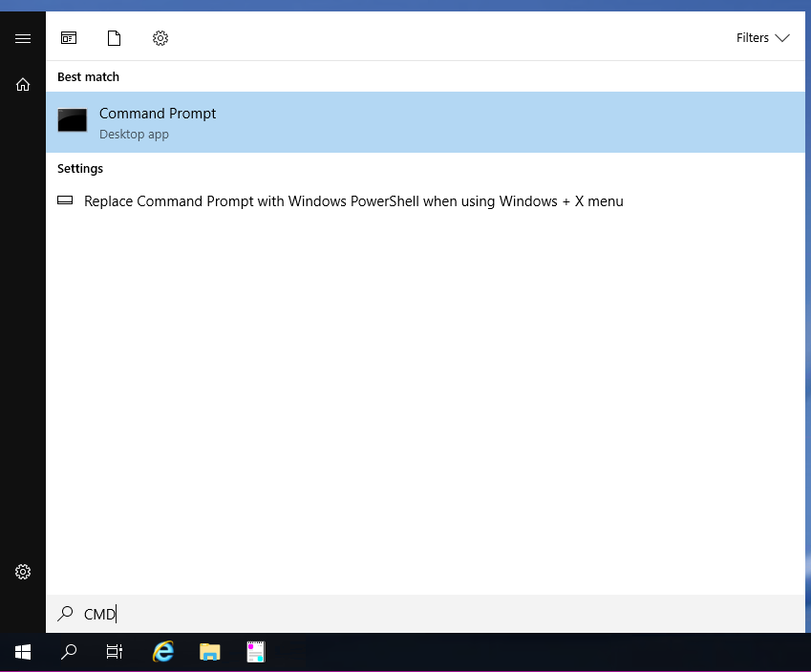Open the settings gear in the left sidebar
Image resolution: width=811 pixels, height=672 pixels.
tap(23, 572)
